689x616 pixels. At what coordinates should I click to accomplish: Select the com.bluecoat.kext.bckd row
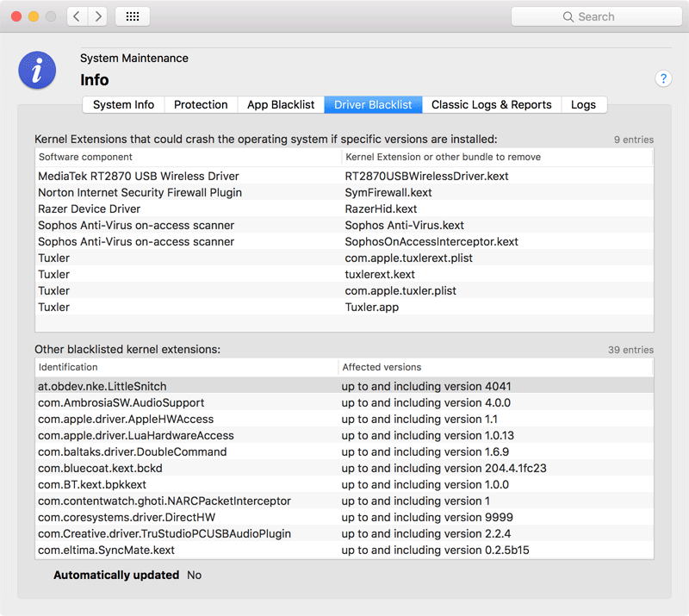(x=344, y=469)
